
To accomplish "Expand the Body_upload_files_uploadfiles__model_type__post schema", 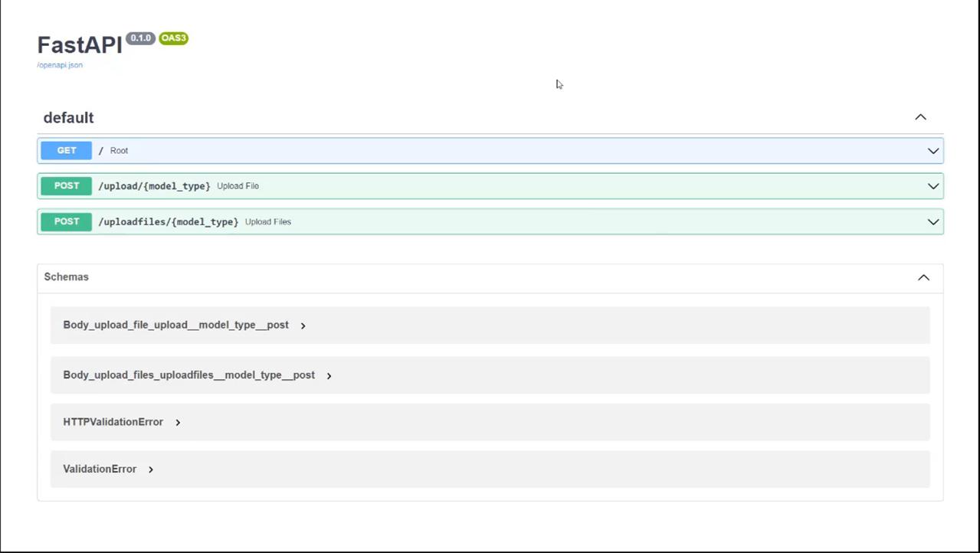I will (188, 375).
